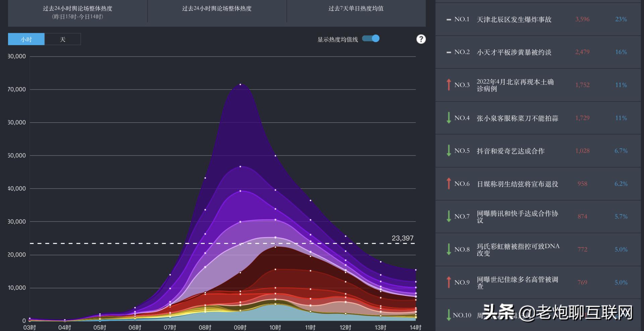Select the 过去7天单日热度均值 header panel
This screenshot has width=644, height=331.
click(356, 9)
